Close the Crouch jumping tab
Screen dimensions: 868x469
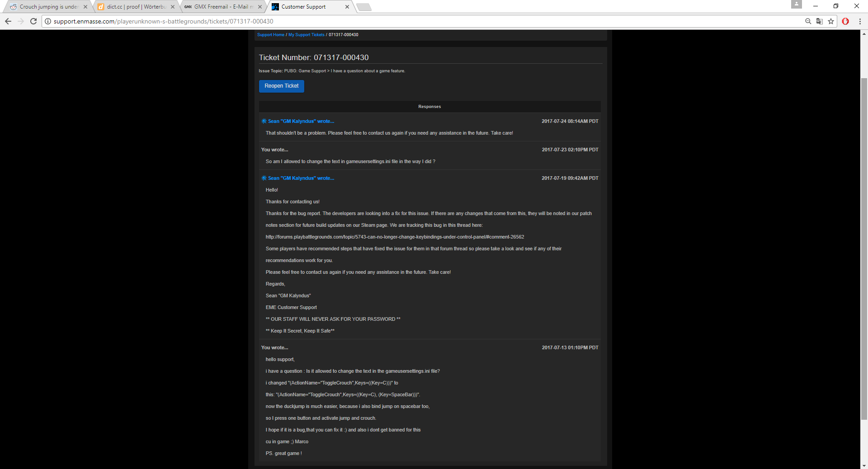pos(85,7)
